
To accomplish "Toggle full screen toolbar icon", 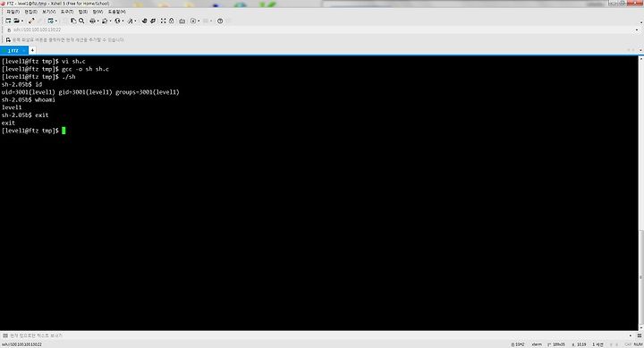I will click(163, 21).
